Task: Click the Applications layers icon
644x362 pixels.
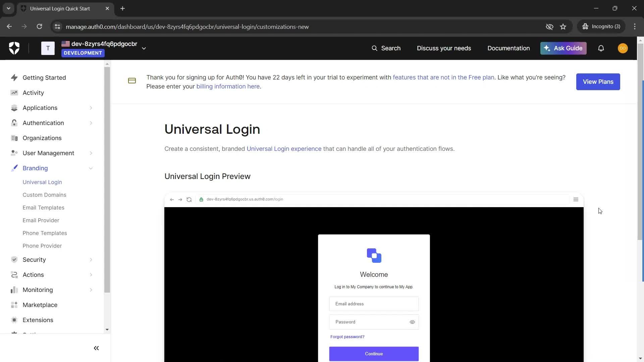Action: [x=14, y=108]
